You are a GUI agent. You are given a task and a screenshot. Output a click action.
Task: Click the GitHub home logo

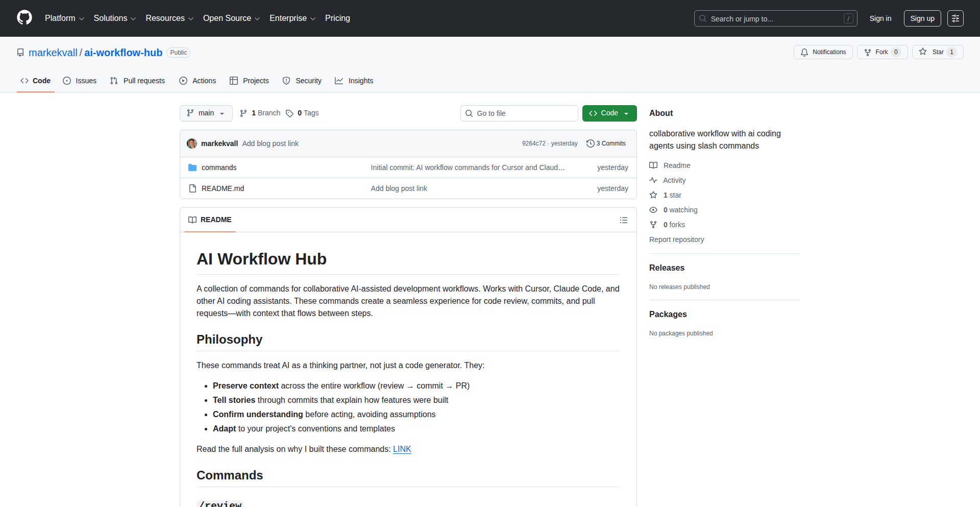pos(23,18)
